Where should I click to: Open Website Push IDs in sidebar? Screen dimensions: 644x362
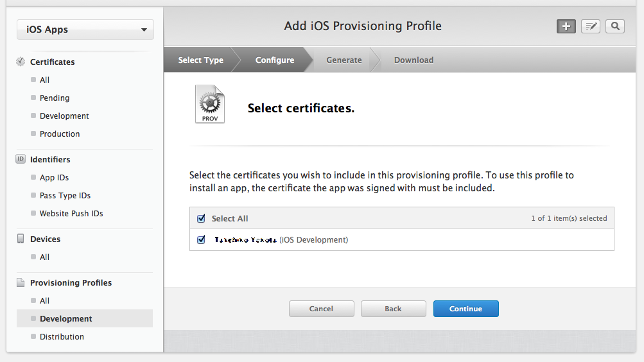[71, 214]
